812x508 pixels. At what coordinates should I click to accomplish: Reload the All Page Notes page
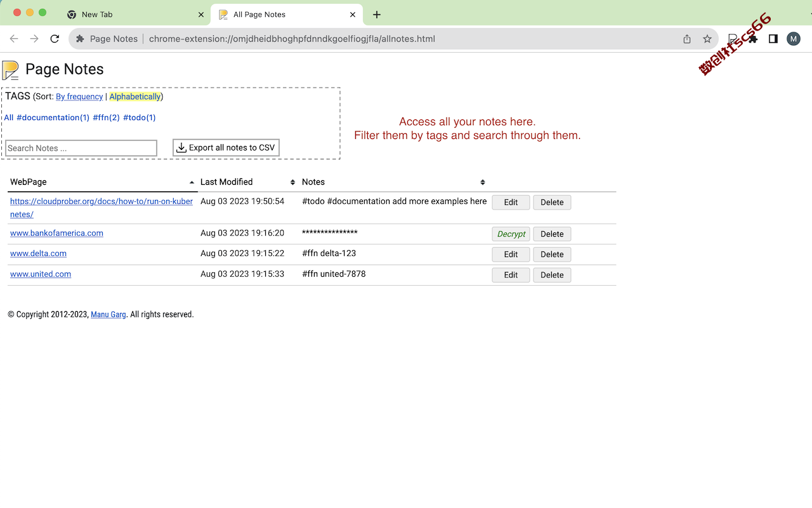pos(55,39)
